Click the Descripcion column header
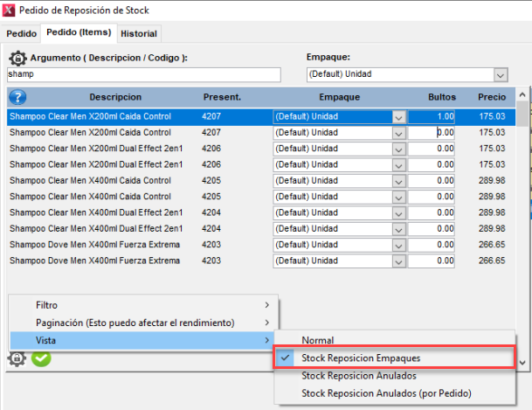Viewport: 532px width, 410px height. (x=114, y=97)
